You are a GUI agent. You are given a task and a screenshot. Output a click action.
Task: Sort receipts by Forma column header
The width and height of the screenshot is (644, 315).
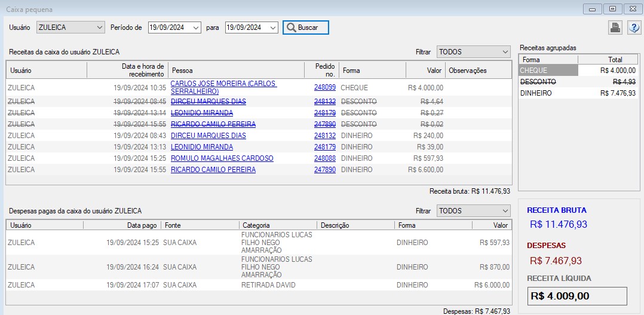coord(372,71)
